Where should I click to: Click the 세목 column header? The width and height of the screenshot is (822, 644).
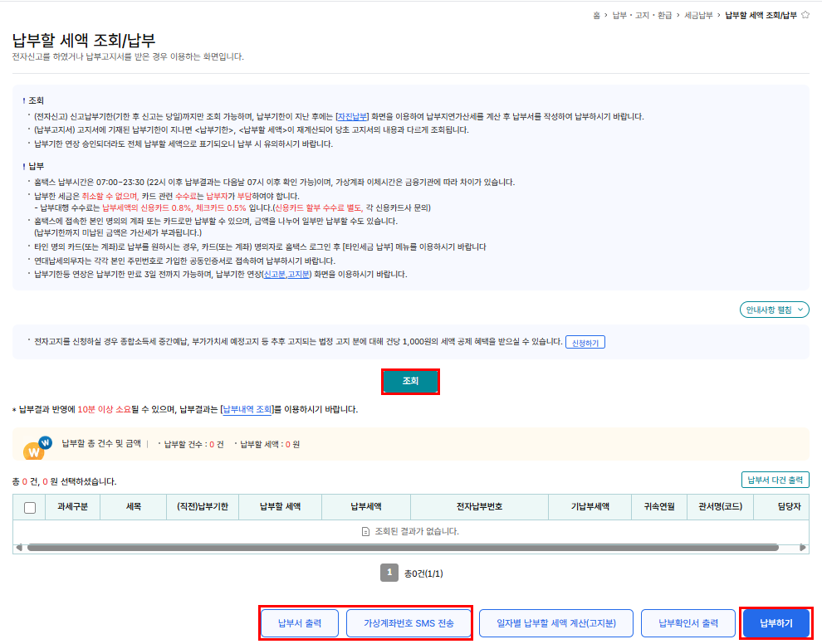pyautogui.click(x=134, y=507)
